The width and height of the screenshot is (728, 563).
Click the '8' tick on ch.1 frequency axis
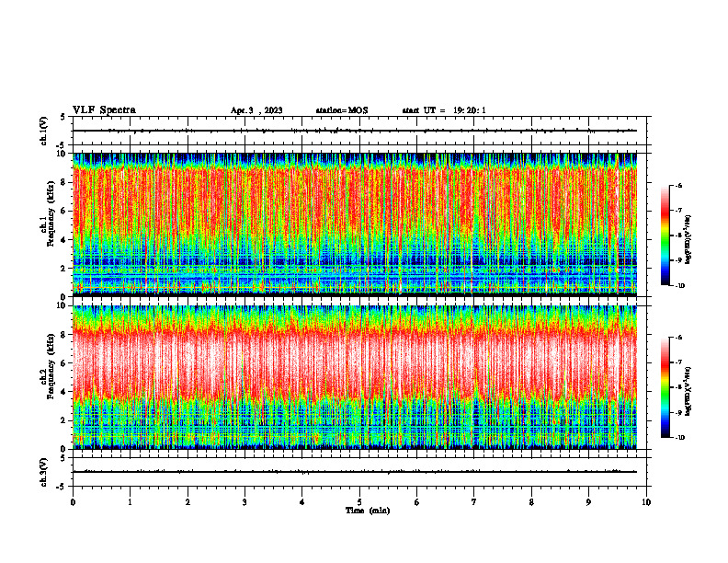[x=63, y=182]
